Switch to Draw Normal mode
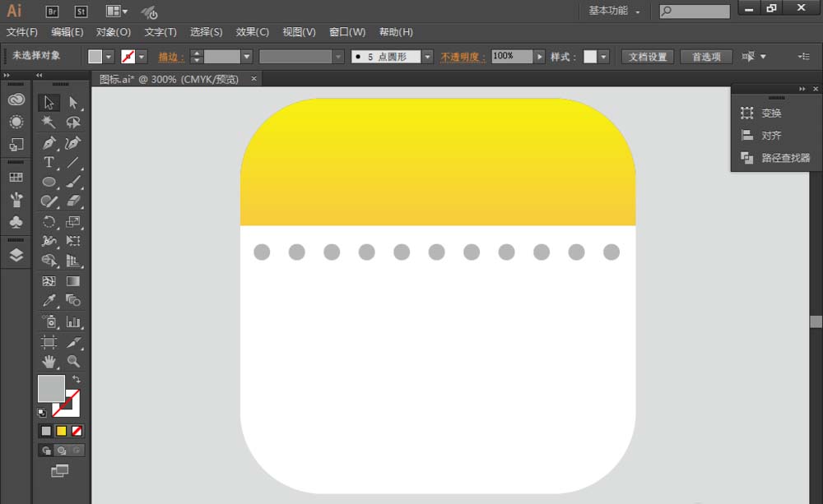823x504 pixels. click(46, 451)
